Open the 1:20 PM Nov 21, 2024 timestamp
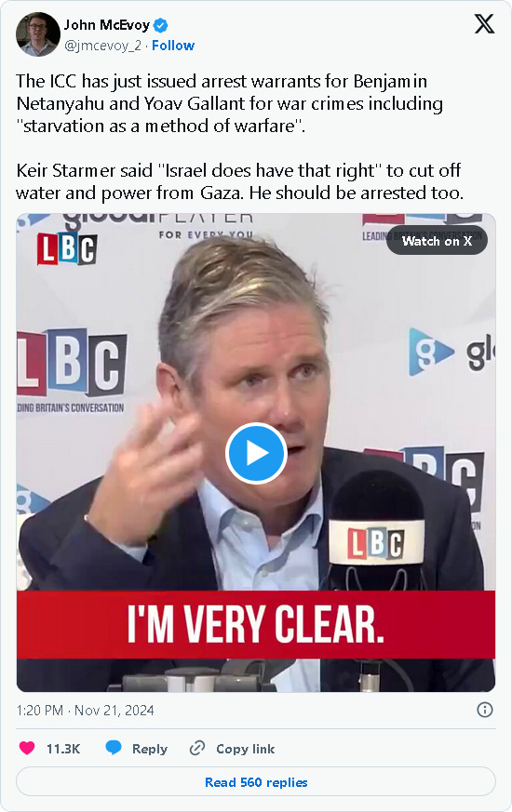This screenshot has height=812, width=512. (x=85, y=710)
